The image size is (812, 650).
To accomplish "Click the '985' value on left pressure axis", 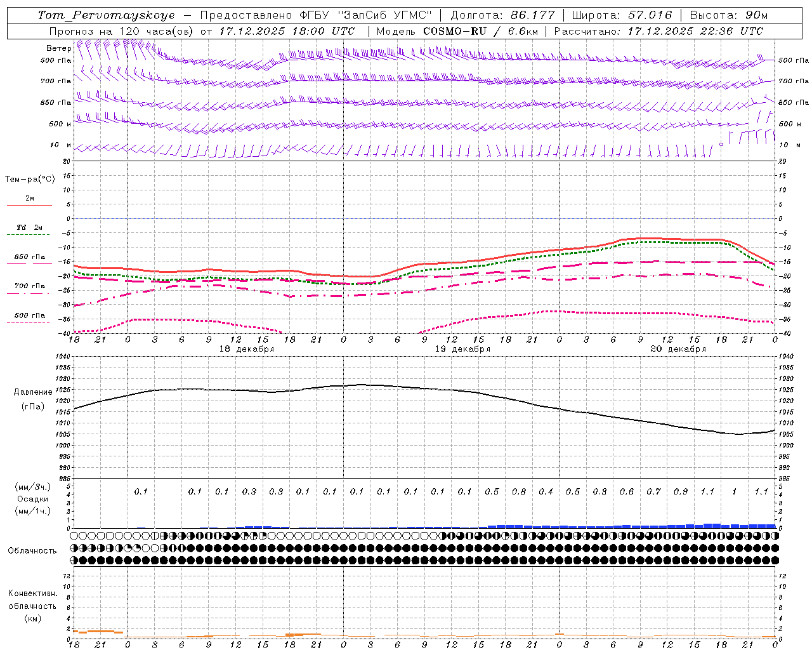I will [x=65, y=479].
